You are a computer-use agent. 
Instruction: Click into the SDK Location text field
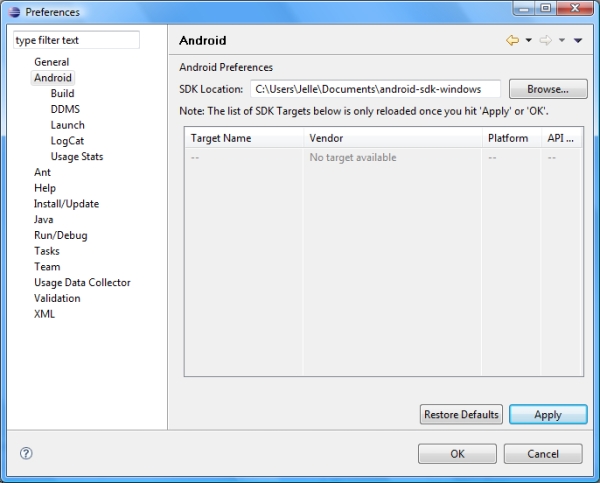(375, 89)
